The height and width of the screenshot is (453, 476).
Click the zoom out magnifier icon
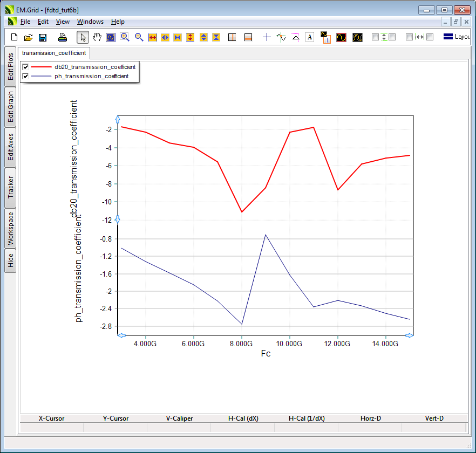coord(139,37)
